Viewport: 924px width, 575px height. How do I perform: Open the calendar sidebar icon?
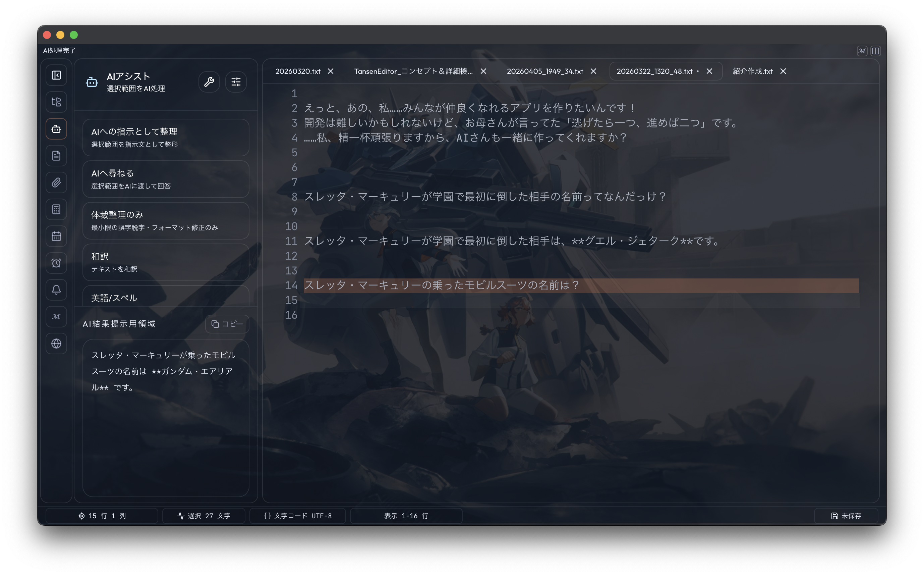pos(56,236)
